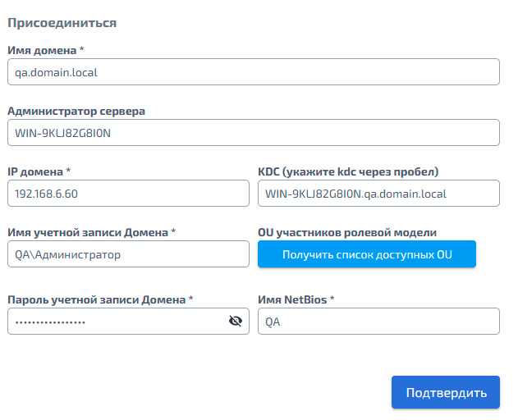Click the domain password field
Viewport: 518px width, 420px height.
point(128,322)
